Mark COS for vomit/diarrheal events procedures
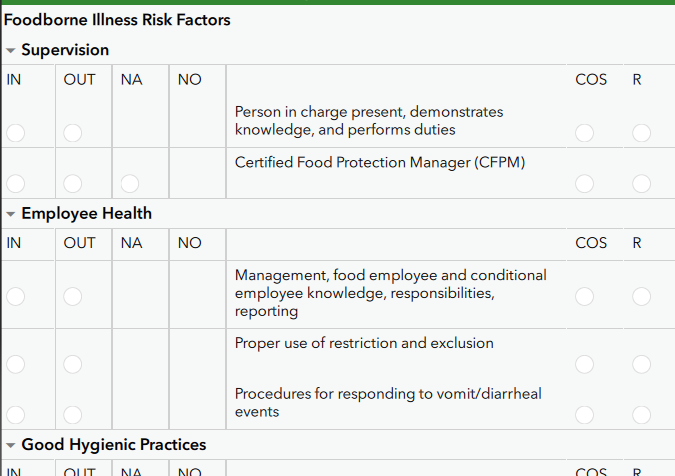675x476 pixels. click(x=584, y=415)
